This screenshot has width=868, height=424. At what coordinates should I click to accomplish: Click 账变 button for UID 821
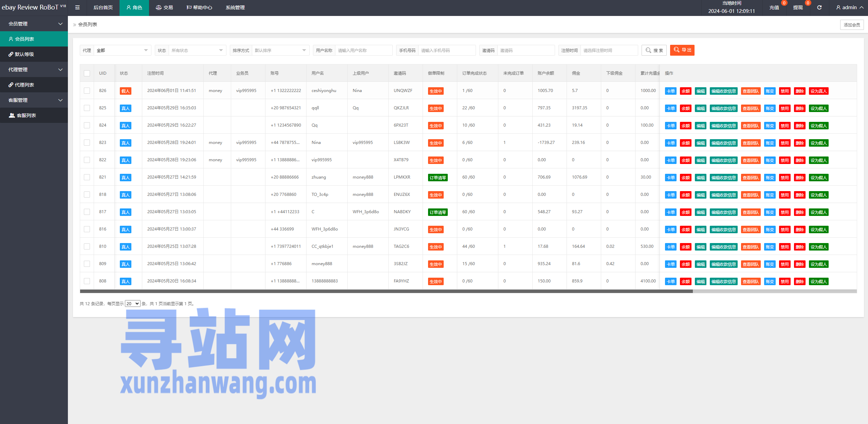(x=770, y=178)
